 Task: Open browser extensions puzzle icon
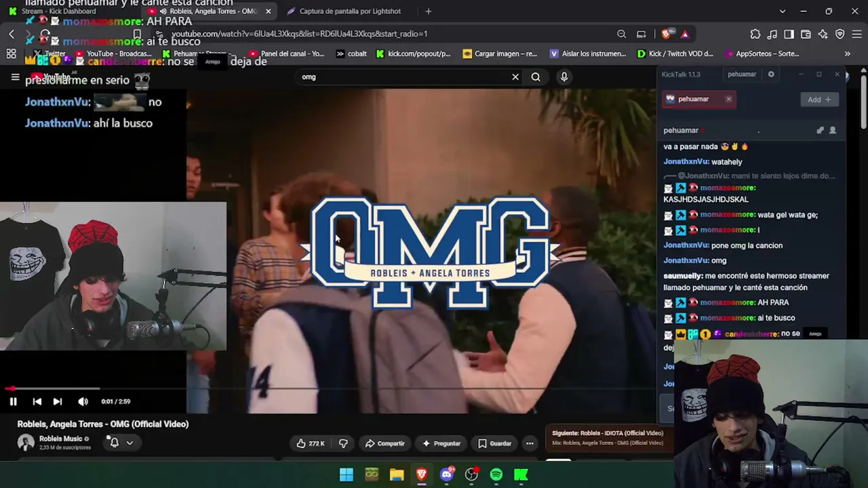click(755, 34)
